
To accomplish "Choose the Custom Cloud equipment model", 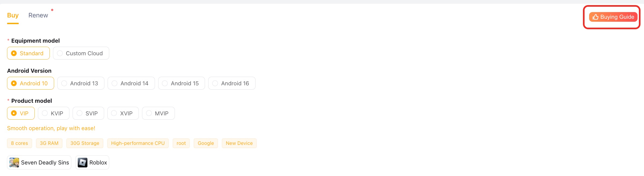I will 81,53.
